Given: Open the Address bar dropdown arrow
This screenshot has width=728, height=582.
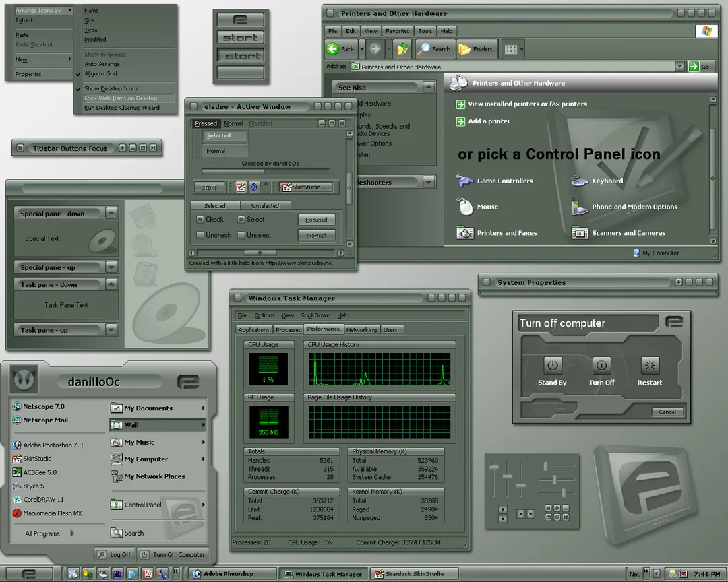Looking at the screenshot, I should (679, 67).
